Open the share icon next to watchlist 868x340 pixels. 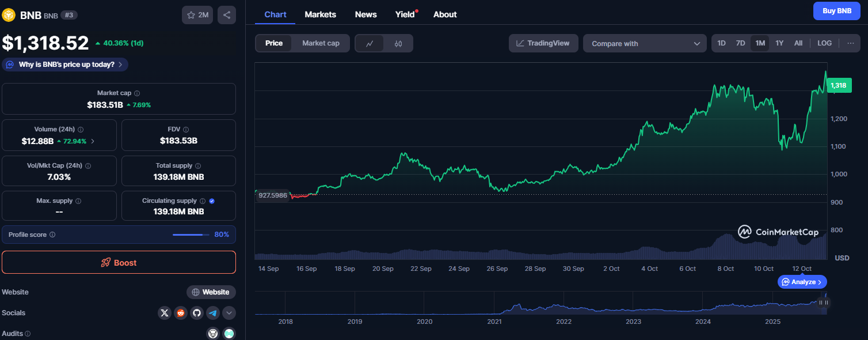pos(227,15)
